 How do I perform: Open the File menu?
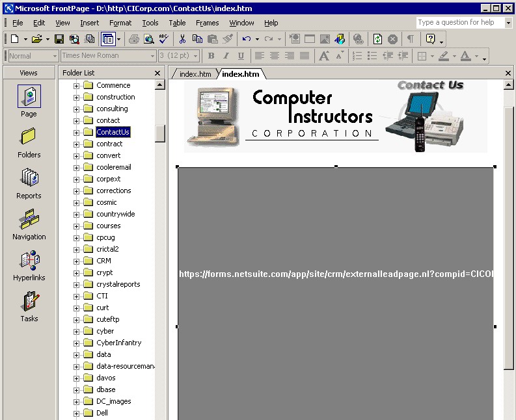[18, 23]
